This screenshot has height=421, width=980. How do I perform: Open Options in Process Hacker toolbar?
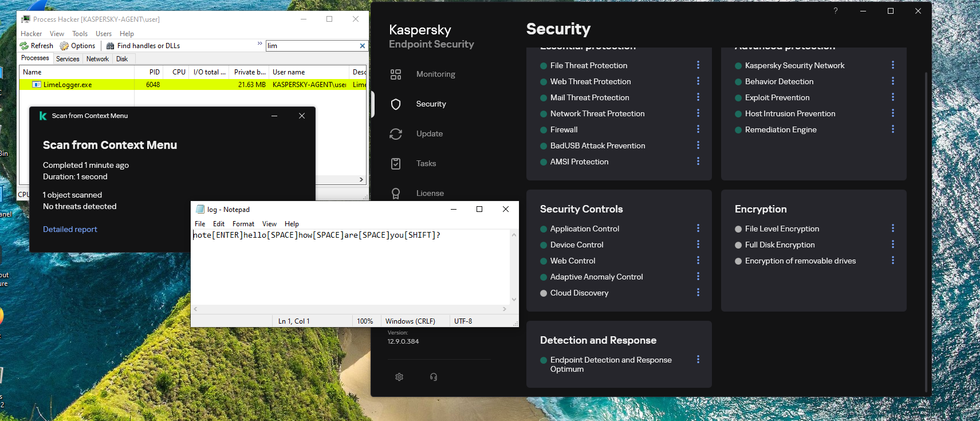[78, 46]
